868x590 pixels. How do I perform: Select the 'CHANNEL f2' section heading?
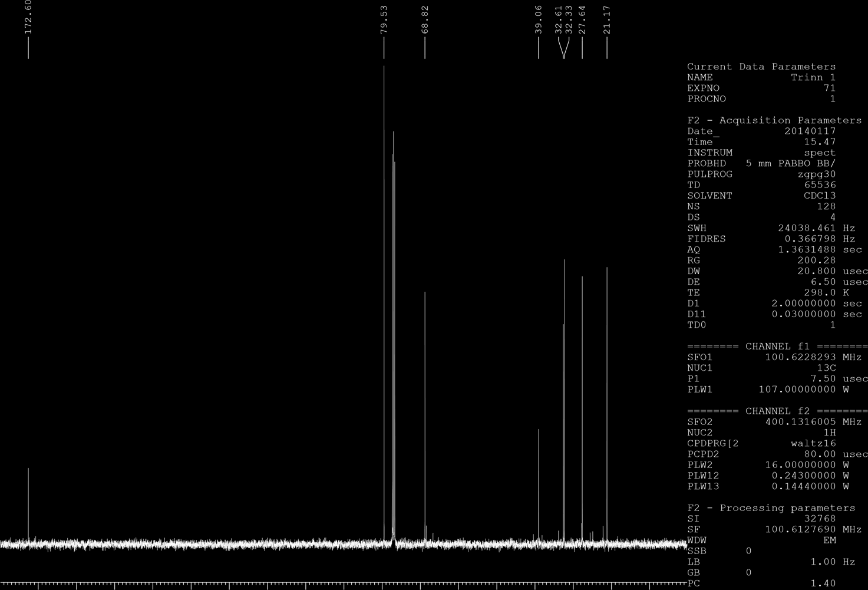coord(778,411)
